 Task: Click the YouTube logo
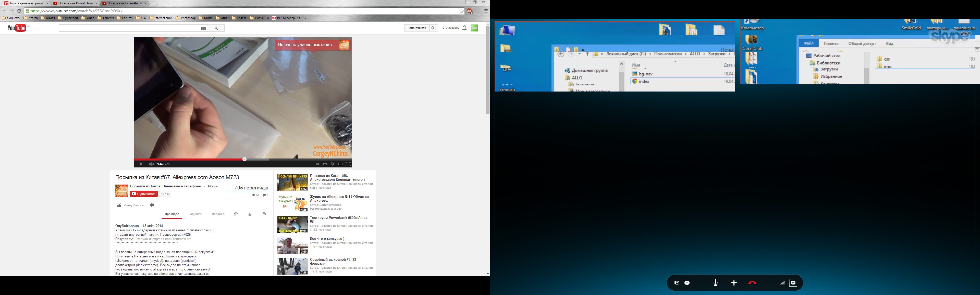click(17, 28)
